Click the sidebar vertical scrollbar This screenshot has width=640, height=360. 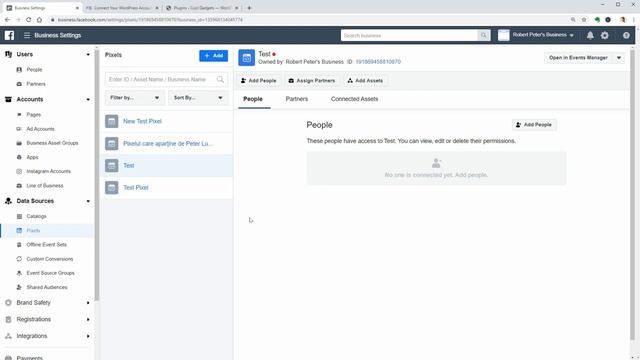(x=97, y=176)
